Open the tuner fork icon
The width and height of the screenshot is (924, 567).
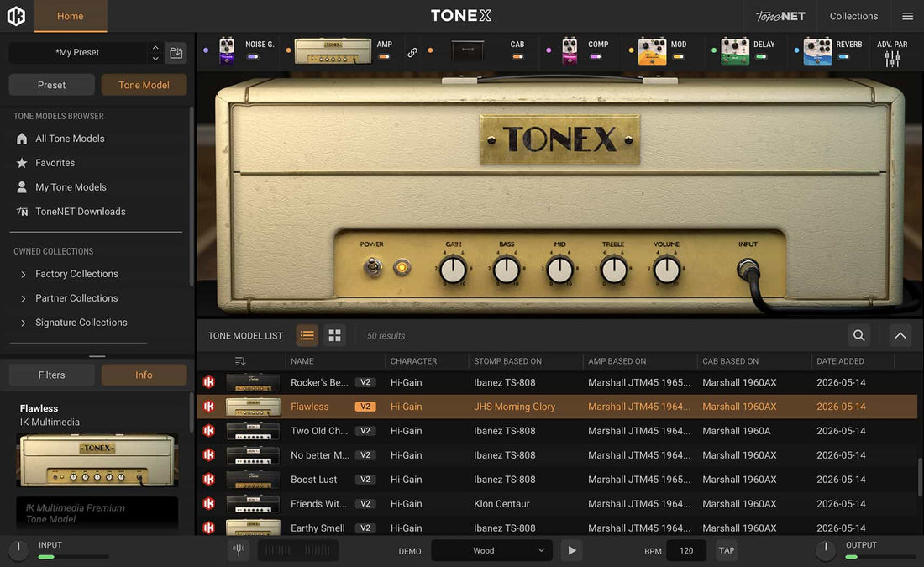[238, 550]
